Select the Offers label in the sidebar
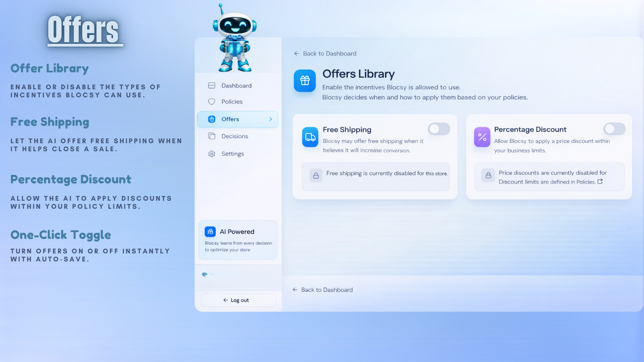The width and height of the screenshot is (644, 362). [230, 119]
